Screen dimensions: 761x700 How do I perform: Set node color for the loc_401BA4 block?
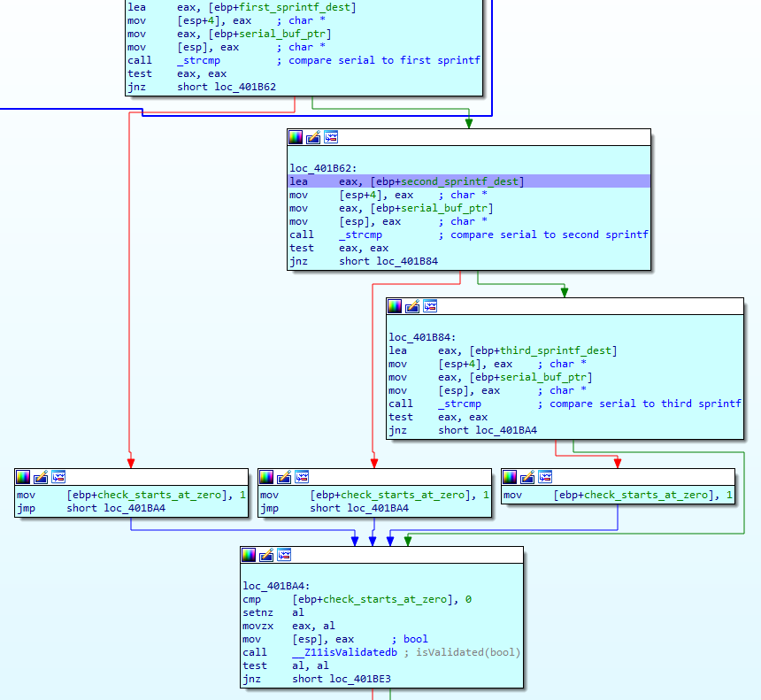pos(249,555)
